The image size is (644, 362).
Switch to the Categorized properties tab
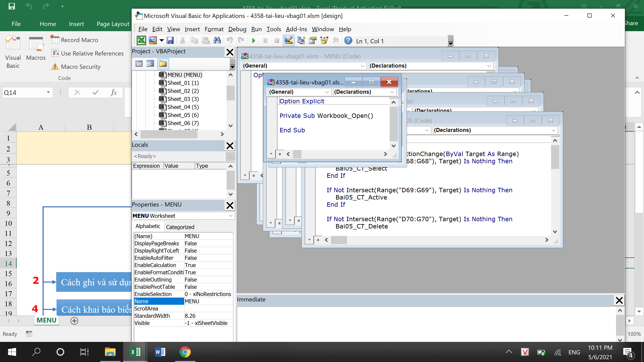pyautogui.click(x=180, y=227)
